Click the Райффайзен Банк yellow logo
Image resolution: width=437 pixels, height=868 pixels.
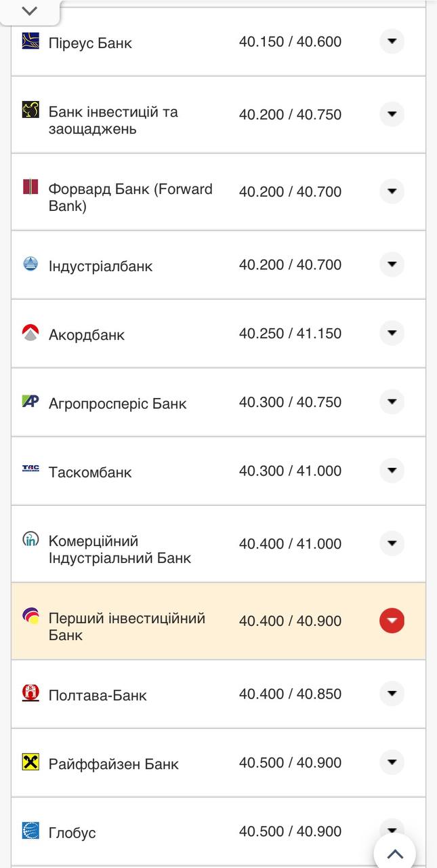coord(30,760)
